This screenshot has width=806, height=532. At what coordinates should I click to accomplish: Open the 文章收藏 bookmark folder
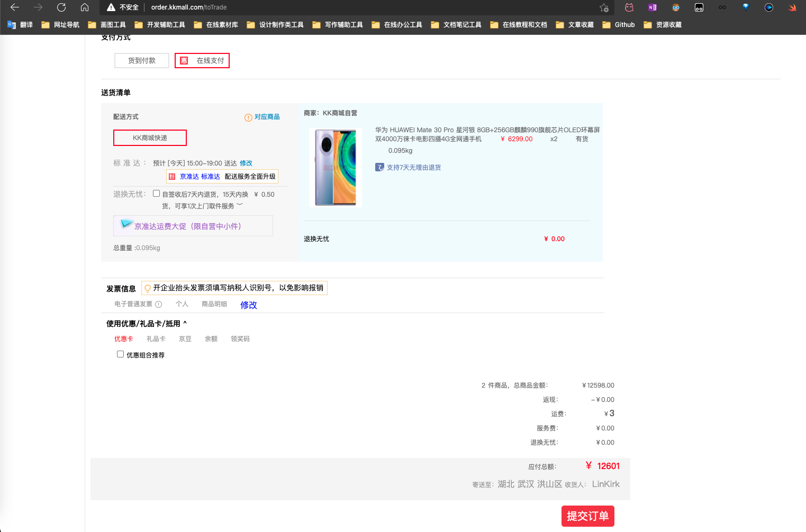(x=575, y=25)
